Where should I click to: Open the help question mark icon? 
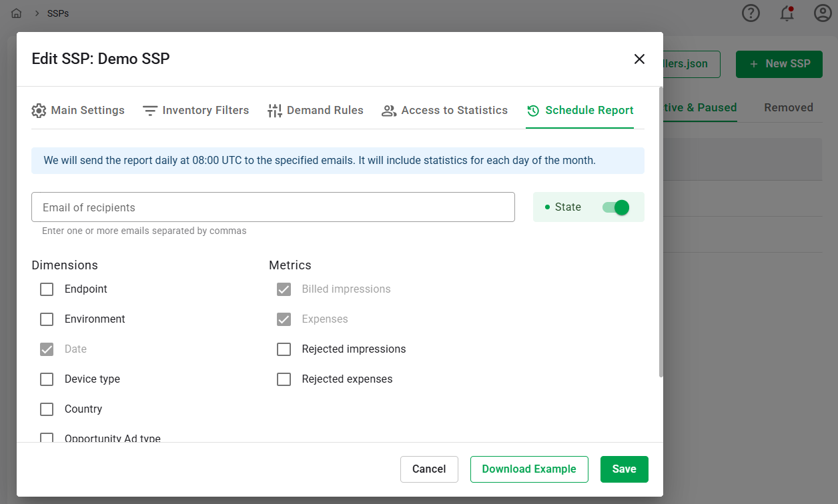(751, 13)
